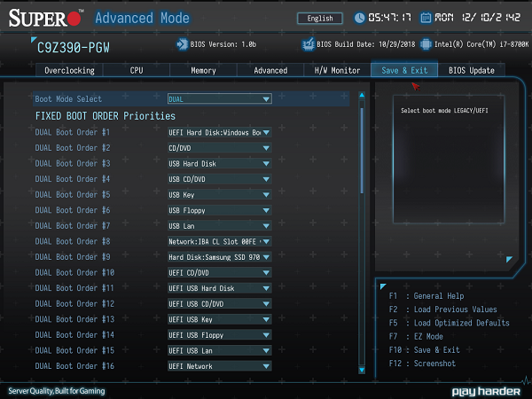Click the English language button
This screenshot has width=532, height=399.
coord(320,19)
